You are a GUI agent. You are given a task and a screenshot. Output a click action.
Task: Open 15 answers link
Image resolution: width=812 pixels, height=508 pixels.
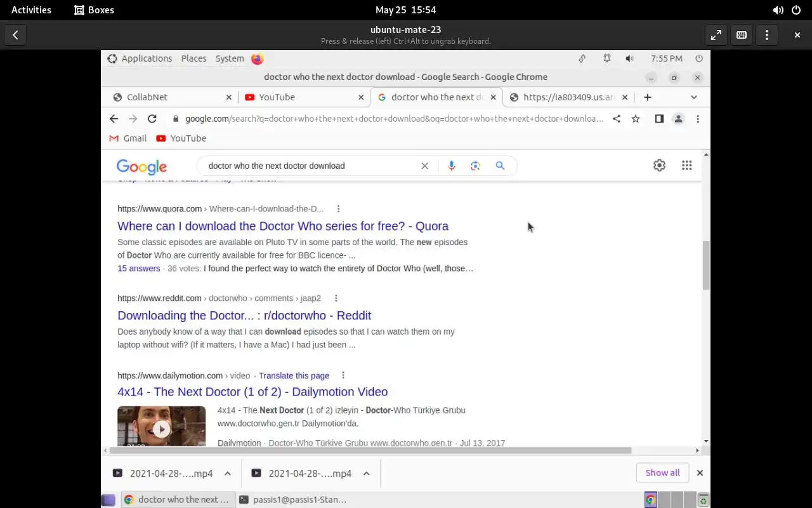[138, 269]
